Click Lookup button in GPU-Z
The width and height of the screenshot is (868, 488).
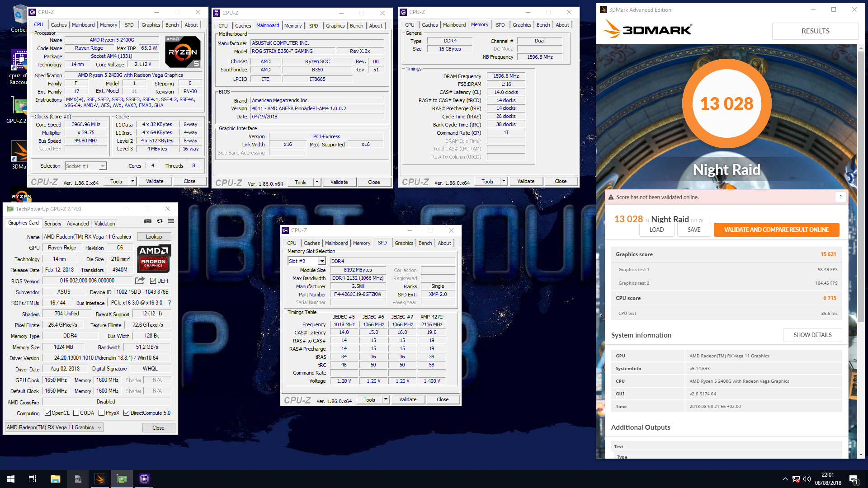(x=154, y=237)
